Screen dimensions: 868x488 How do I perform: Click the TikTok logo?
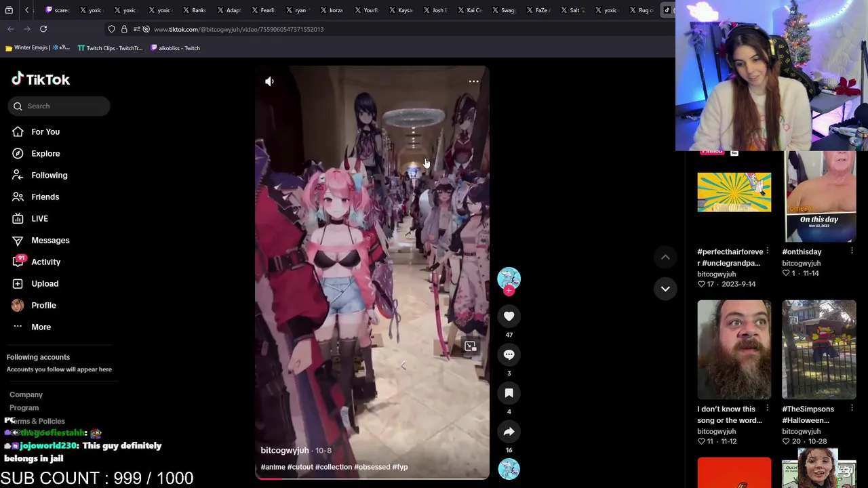(41, 79)
